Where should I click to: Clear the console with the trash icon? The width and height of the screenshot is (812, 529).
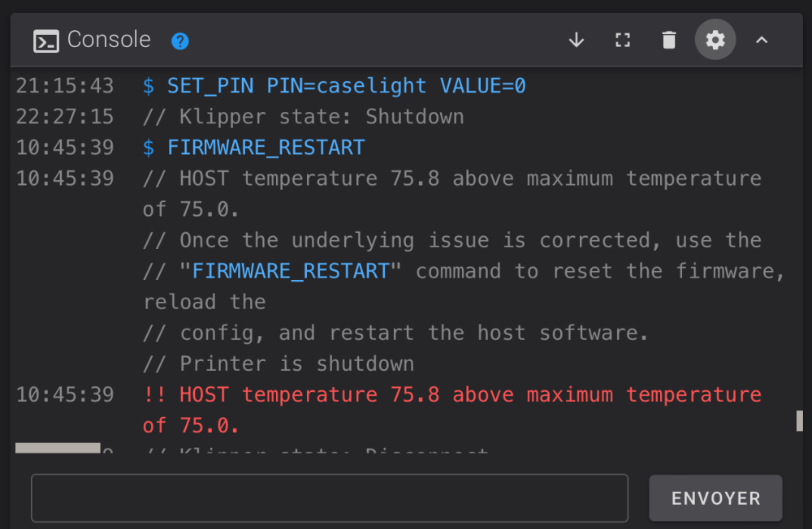click(x=669, y=40)
